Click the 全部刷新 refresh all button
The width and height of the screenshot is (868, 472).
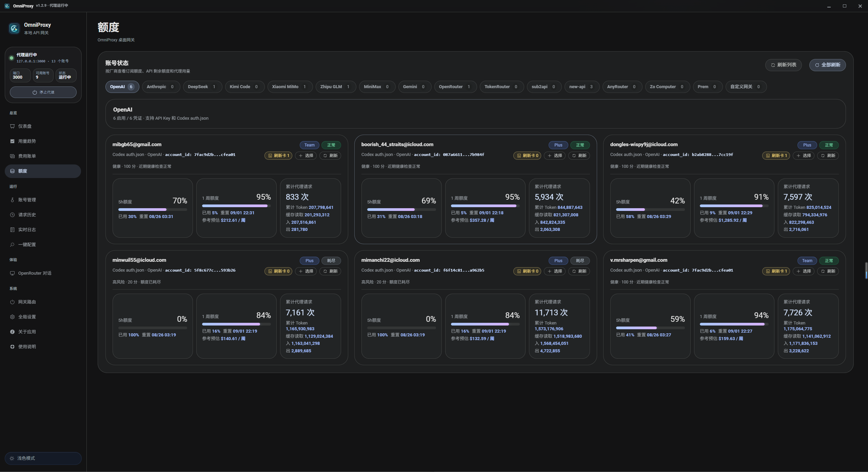point(827,65)
